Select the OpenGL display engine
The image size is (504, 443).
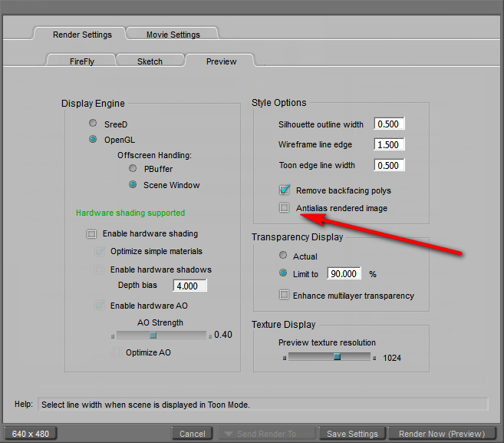pyautogui.click(x=93, y=140)
